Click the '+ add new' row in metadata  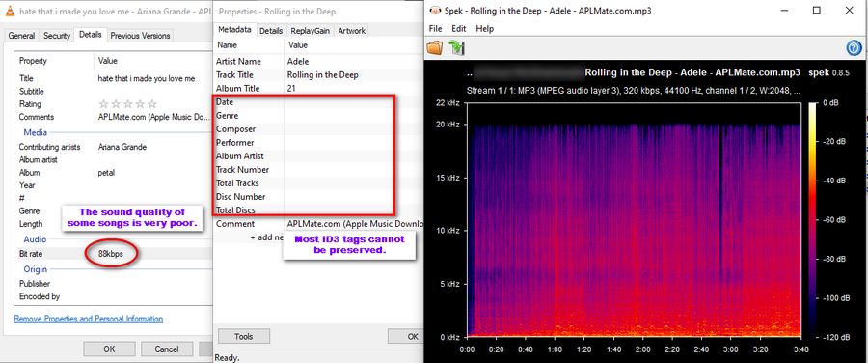(266, 237)
